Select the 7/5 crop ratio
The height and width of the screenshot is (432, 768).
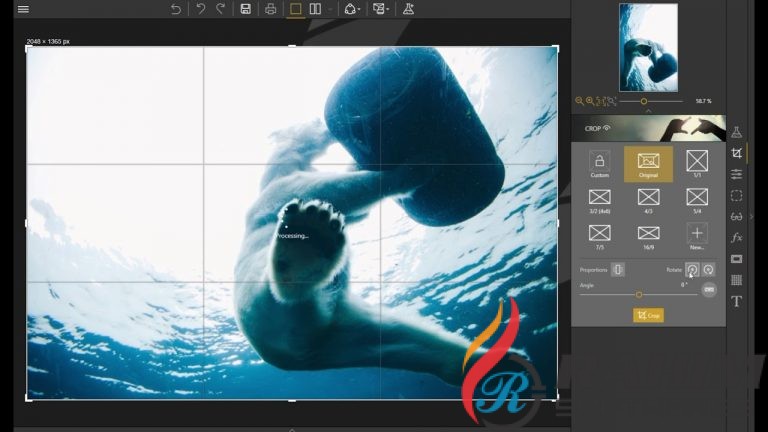(x=600, y=237)
